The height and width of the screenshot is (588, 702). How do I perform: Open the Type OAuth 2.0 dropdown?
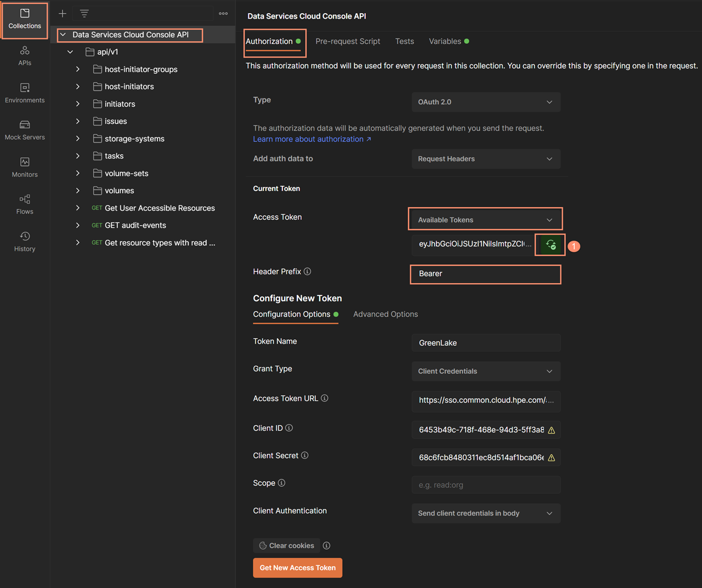pyautogui.click(x=486, y=102)
